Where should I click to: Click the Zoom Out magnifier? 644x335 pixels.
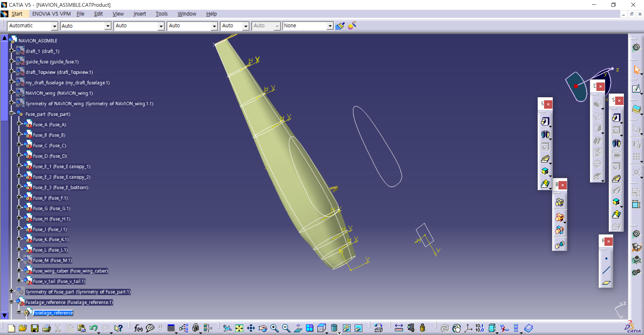pyautogui.click(x=286, y=328)
